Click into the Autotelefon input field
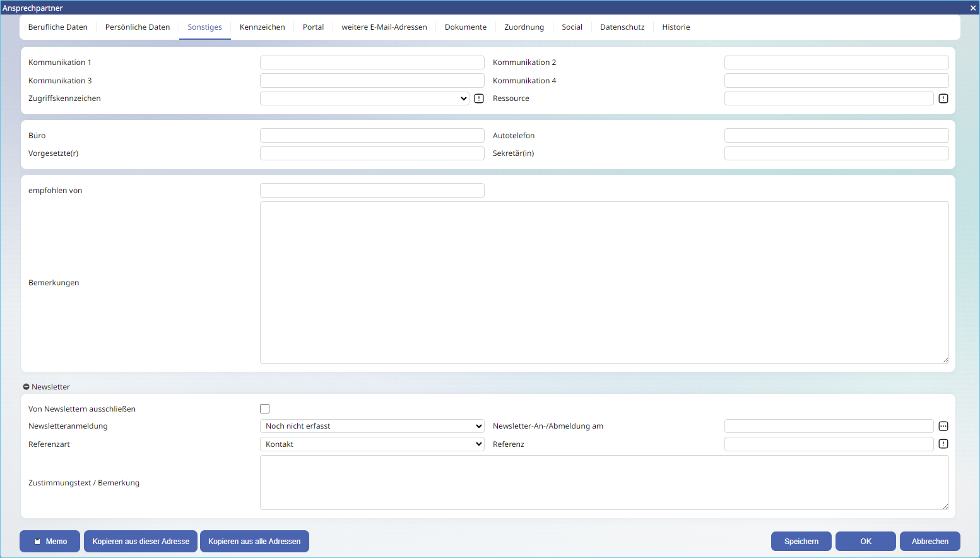 click(x=837, y=136)
